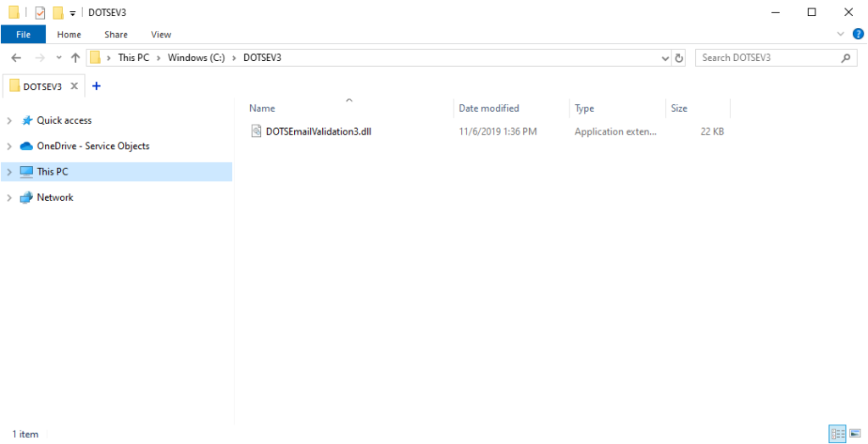Open the recent locations dropdown arrow
The height and width of the screenshot is (444, 868).
59,58
